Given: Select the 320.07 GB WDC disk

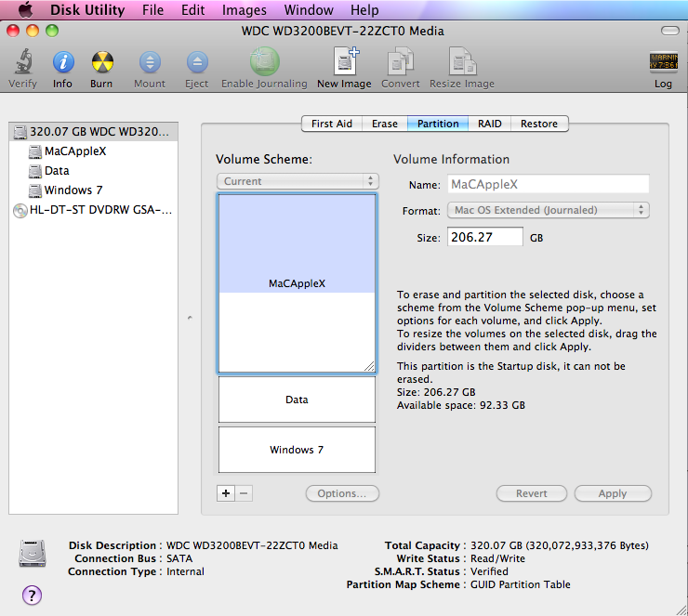Looking at the screenshot, I should click(x=93, y=132).
